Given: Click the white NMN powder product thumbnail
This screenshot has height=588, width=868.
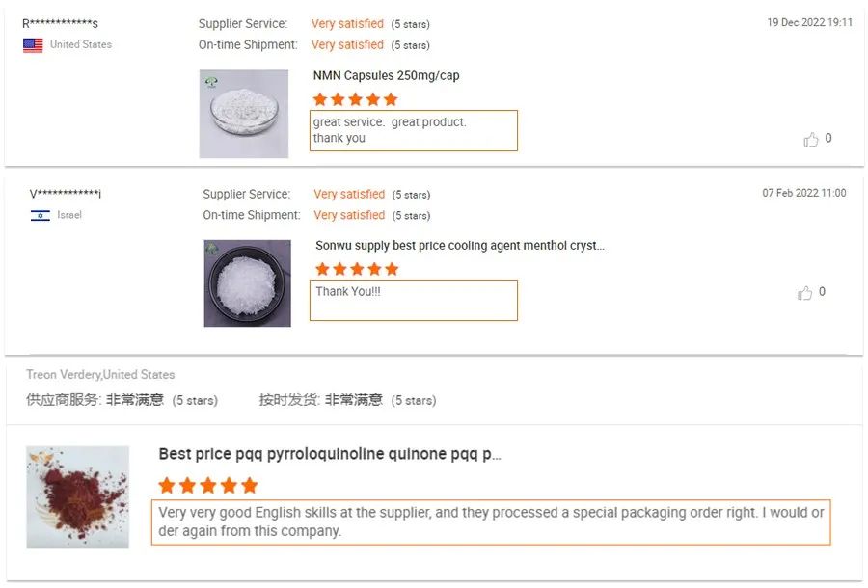Looking at the screenshot, I should click(244, 111).
